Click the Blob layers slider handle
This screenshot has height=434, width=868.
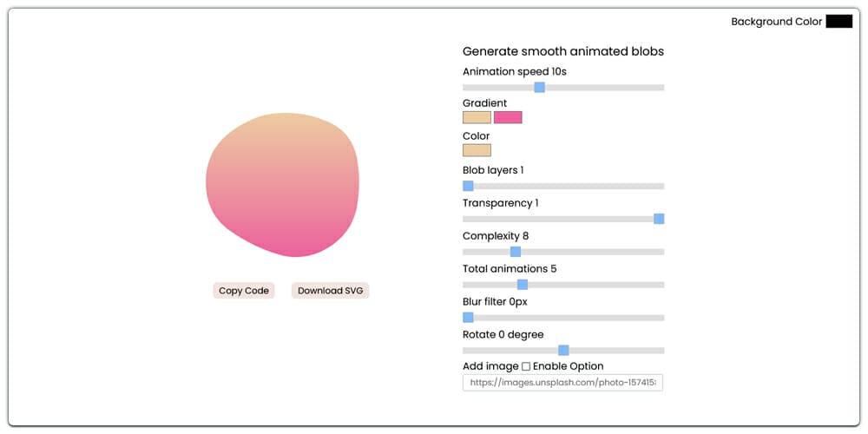coord(468,186)
